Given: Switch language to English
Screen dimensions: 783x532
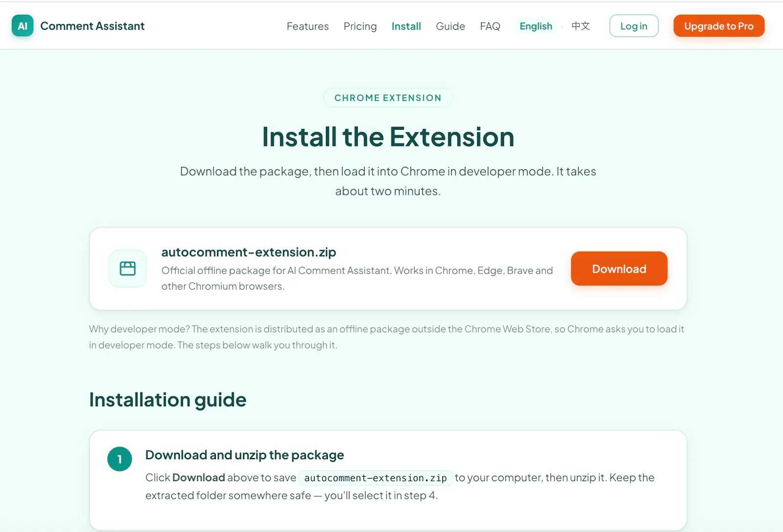Looking at the screenshot, I should 536,26.
